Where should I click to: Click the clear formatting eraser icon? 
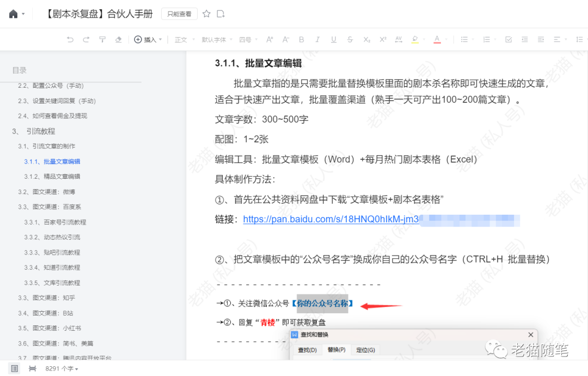118,39
